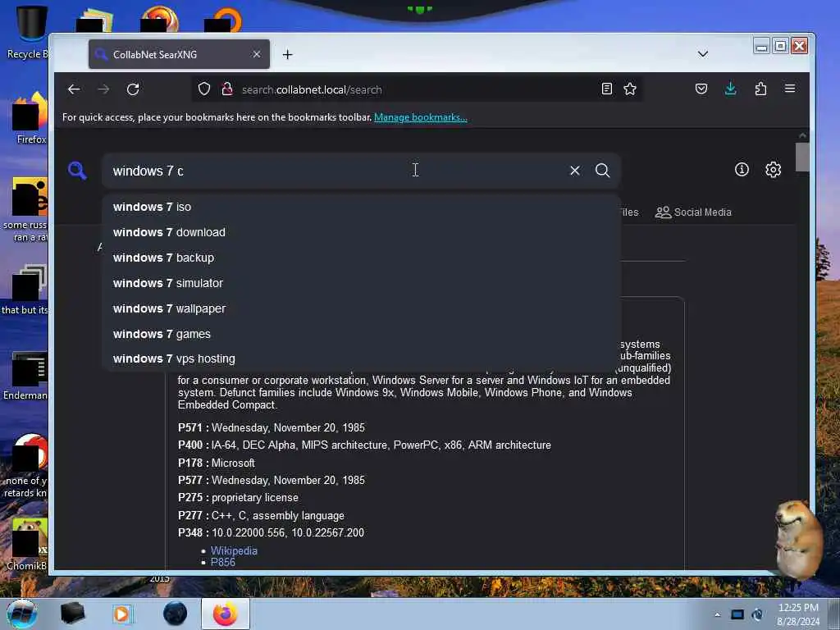Viewport: 840px width, 630px height.
Task: Select the Recycle Bin desktop icon
Action: click(28, 32)
